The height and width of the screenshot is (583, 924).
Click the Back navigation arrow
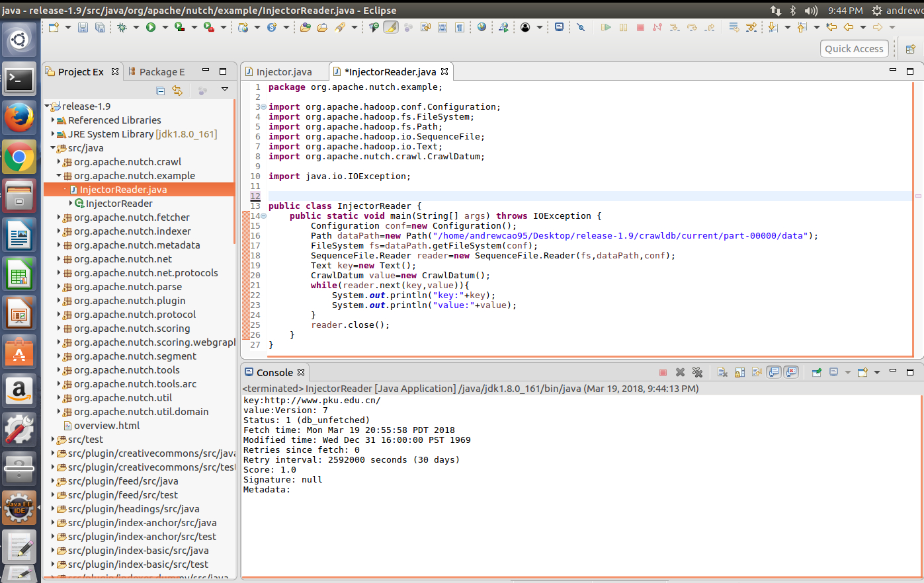pyautogui.click(x=848, y=27)
